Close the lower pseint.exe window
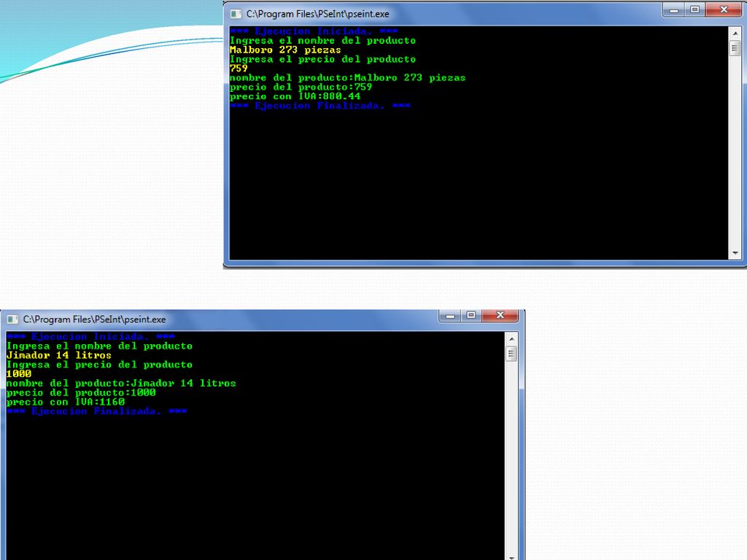Image resolution: width=747 pixels, height=560 pixels. [500, 315]
